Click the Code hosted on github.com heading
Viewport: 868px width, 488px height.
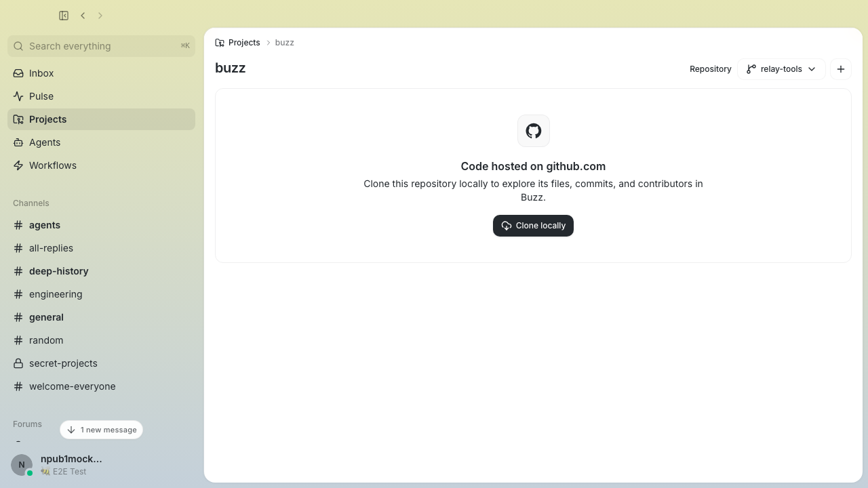pyautogui.click(x=533, y=166)
